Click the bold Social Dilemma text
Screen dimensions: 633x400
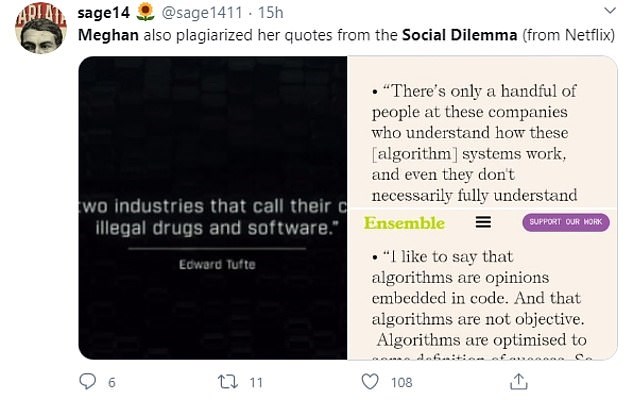click(x=460, y=35)
